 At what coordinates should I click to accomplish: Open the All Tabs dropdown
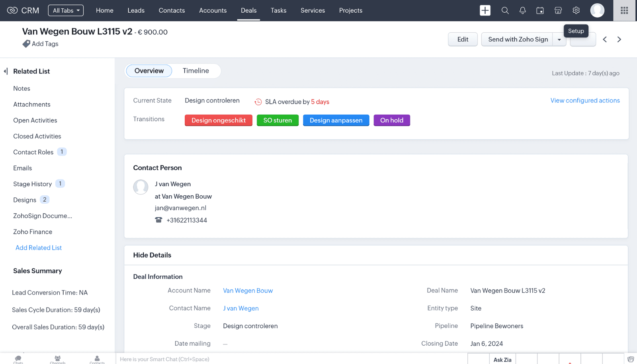66,10
